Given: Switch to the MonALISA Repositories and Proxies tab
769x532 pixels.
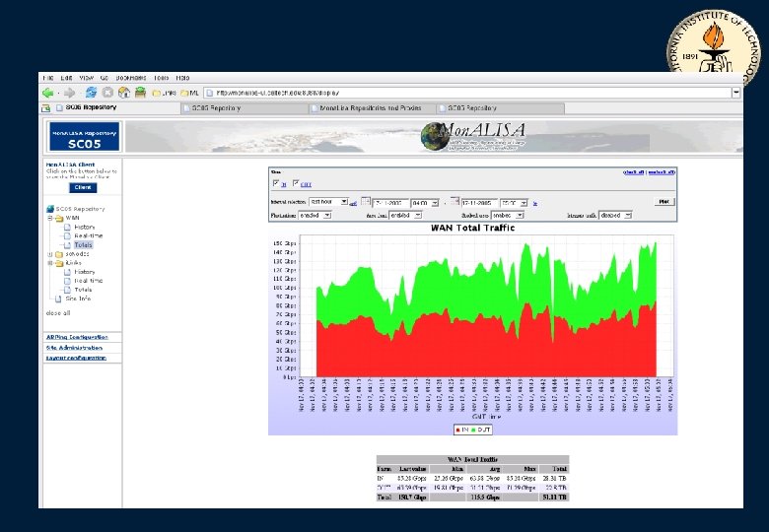Looking at the screenshot, I should coord(372,108).
